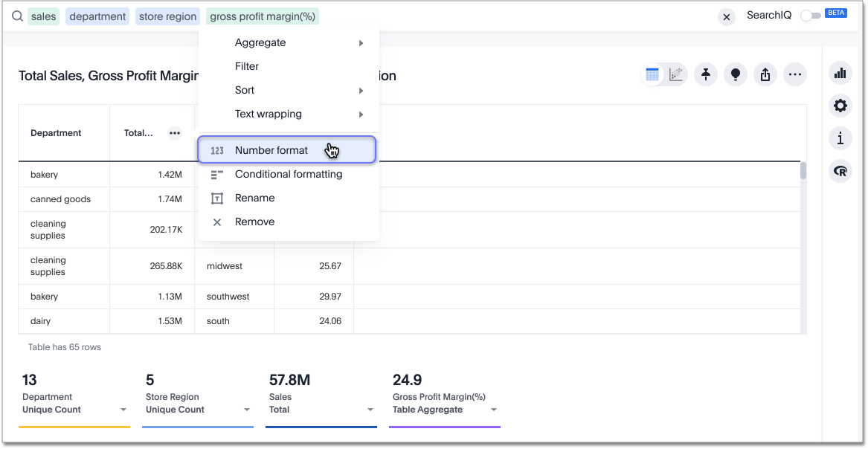This screenshot has width=868, height=449.
Task: Open chart configuration bar-chart icon in sidebar
Action: tap(840, 73)
